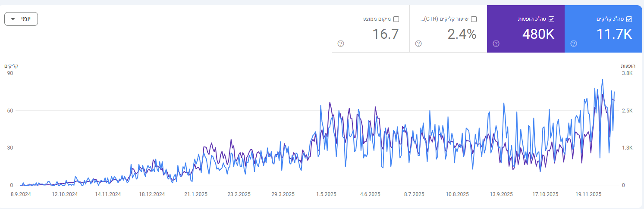Open help icon on average position card
The width and height of the screenshot is (644, 209).
click(x=340, y=44)
